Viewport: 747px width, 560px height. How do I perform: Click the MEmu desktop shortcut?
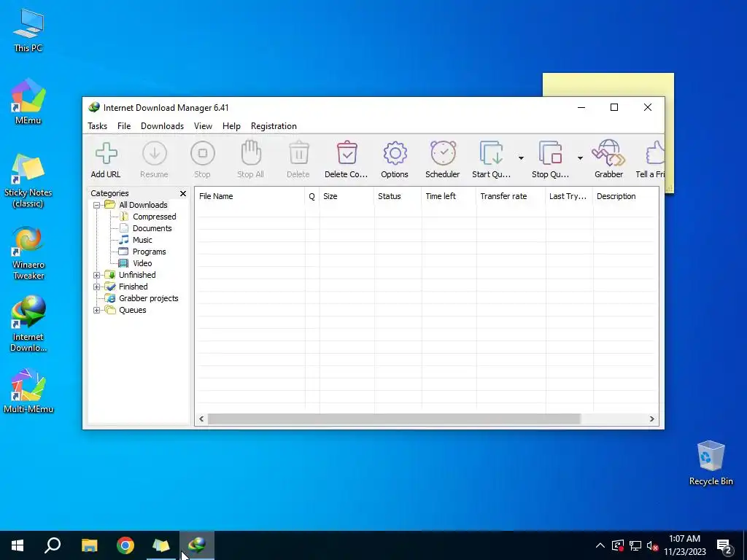pyautogui.click(x=28, y=101)
